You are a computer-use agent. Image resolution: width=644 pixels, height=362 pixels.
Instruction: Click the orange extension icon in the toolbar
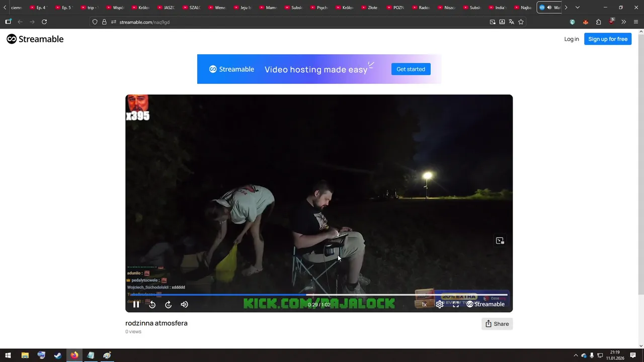click(x=585, y=22)
